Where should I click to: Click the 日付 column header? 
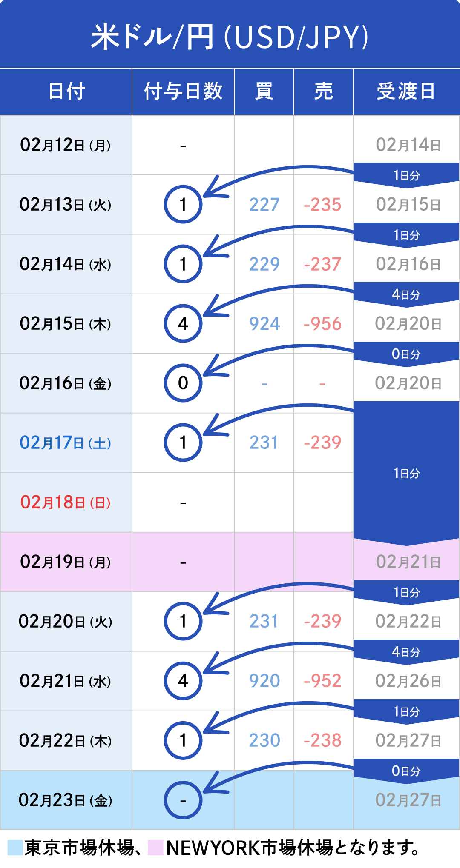[x=66, y=91]
